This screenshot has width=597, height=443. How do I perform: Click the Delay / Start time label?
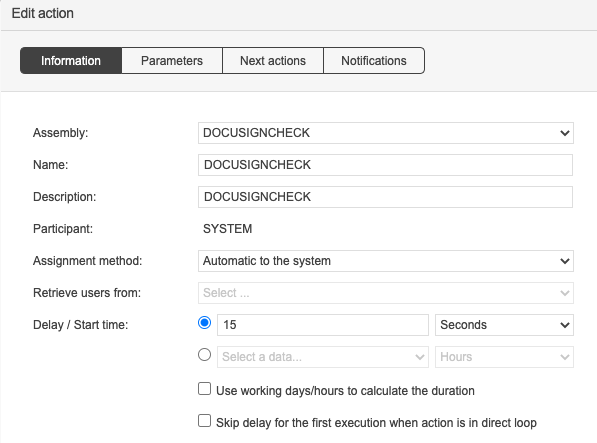81,325
